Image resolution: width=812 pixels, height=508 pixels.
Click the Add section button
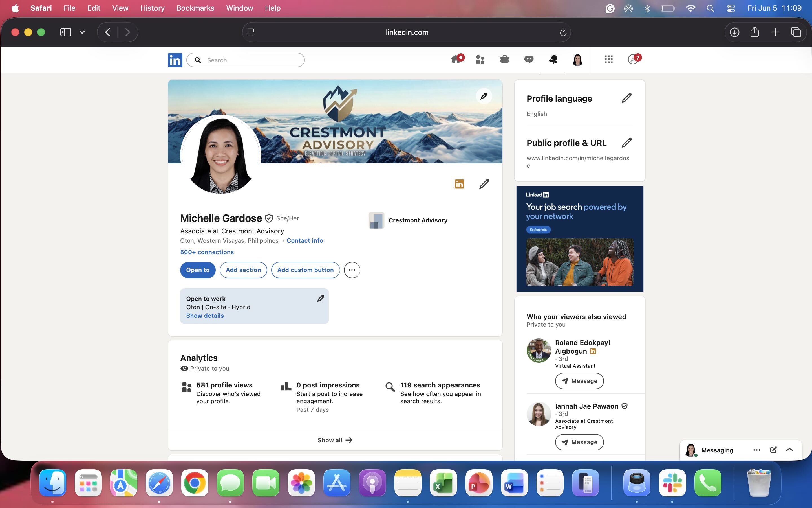[243, 270]
